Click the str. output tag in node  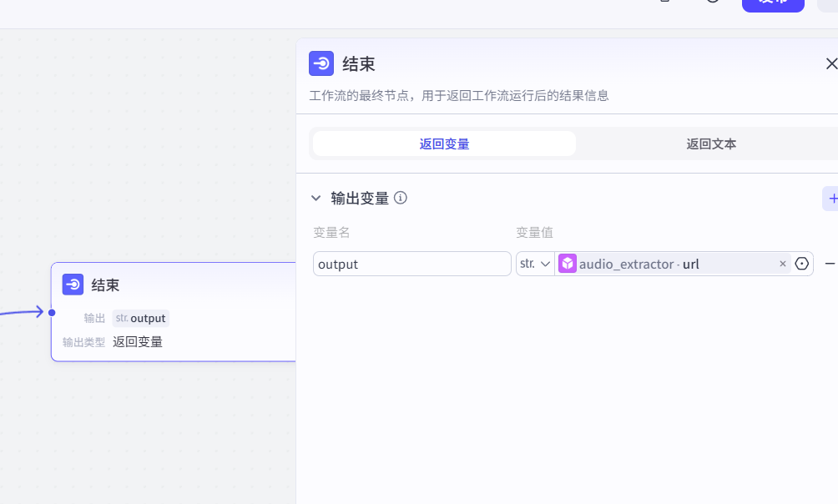coord(141,318)
